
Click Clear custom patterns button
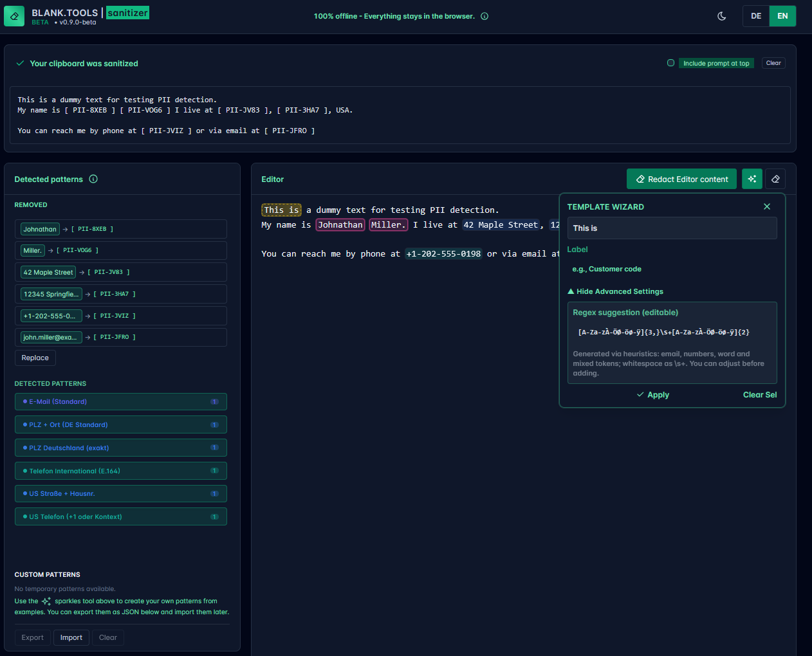[108, 637]
